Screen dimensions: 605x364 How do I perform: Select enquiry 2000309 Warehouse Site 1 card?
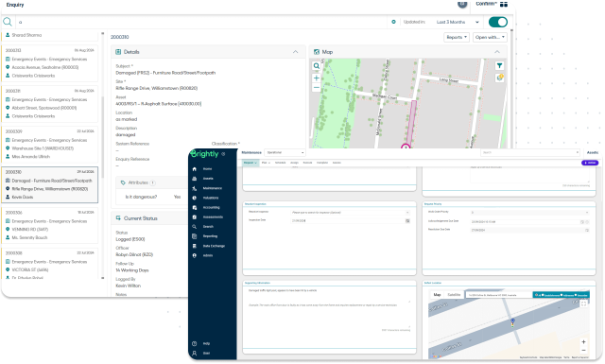(50, 144)
